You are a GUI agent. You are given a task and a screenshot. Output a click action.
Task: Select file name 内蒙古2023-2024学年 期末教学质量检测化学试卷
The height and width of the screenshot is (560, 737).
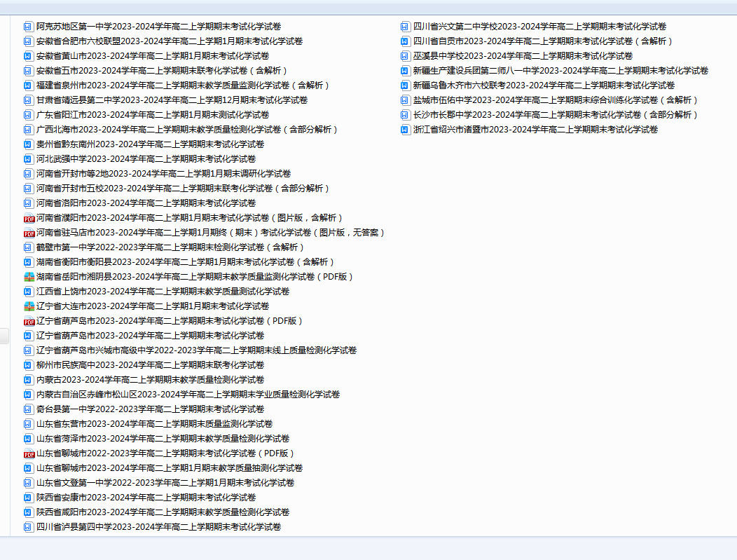coord(151,379)
